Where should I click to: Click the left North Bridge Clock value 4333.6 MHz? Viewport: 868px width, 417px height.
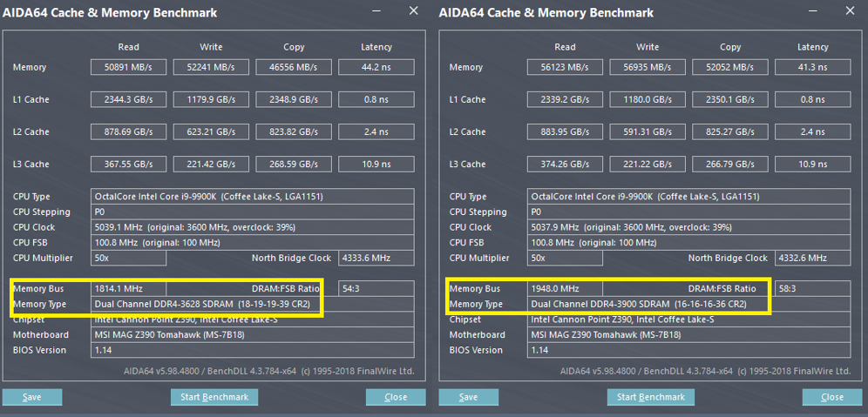coord(376,259)
